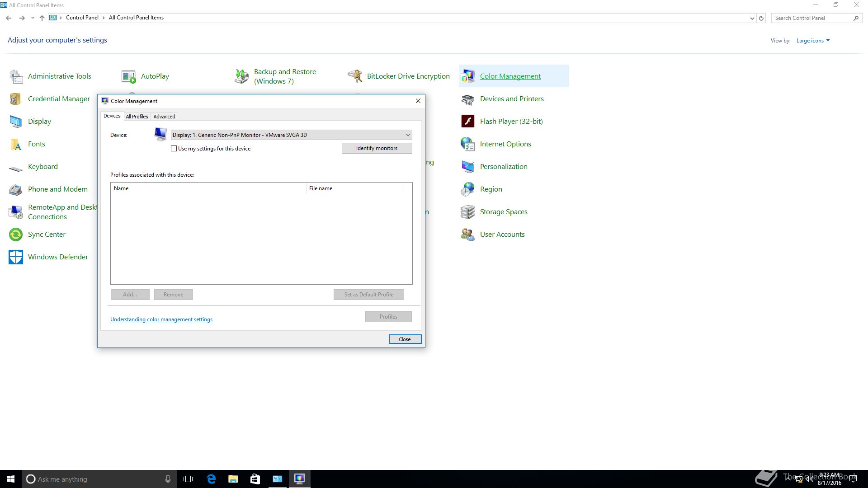Switch to the Devices tab

(112, 116)
